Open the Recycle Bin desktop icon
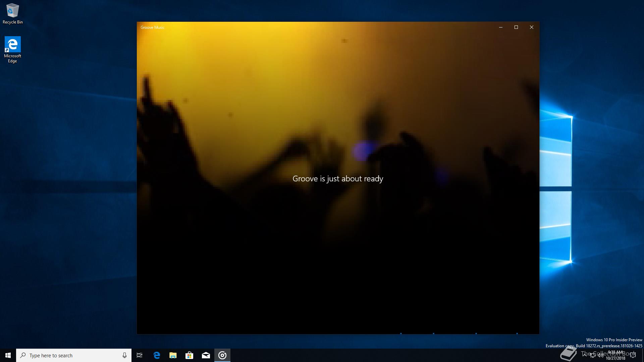This screenshot has width=644, height=362. point(13,14)
